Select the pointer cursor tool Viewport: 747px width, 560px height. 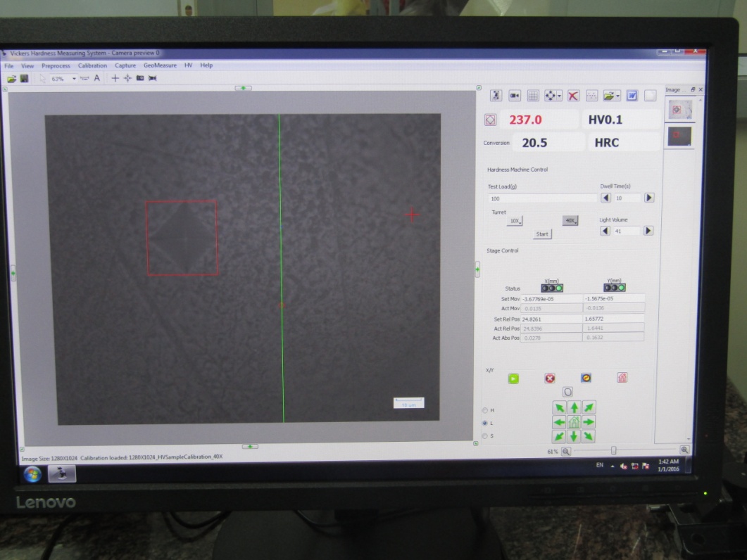pyautogui.click(x=42, y=78)
